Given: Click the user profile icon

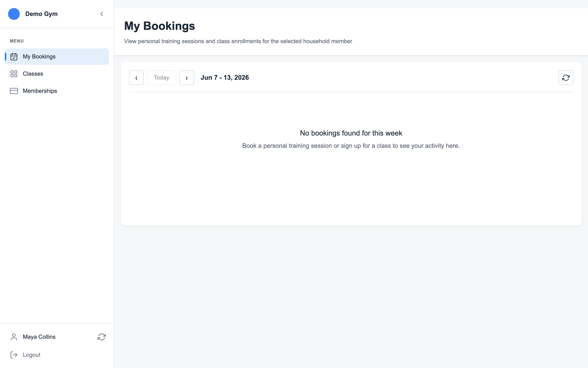Looking at the screenshot, I should tap(14, 337).
